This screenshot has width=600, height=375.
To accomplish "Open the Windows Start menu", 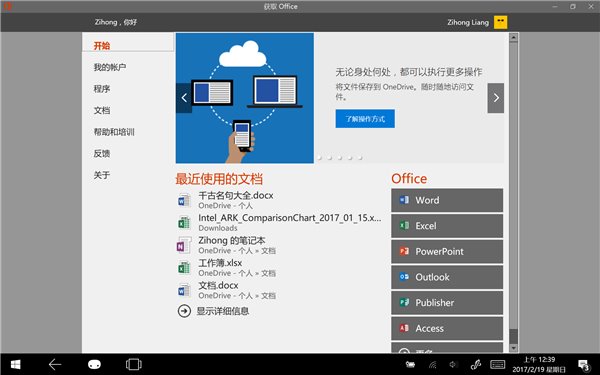I will [x=15, y=364].
